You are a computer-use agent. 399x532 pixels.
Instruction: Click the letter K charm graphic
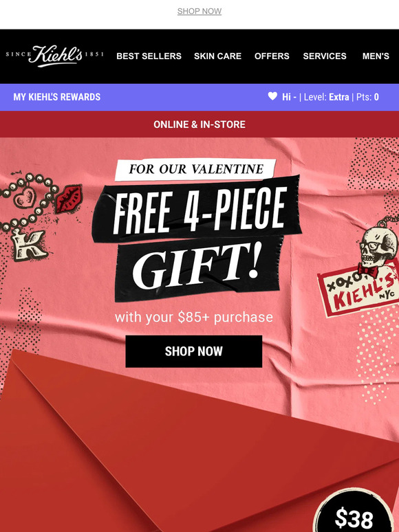coord(29,245)
